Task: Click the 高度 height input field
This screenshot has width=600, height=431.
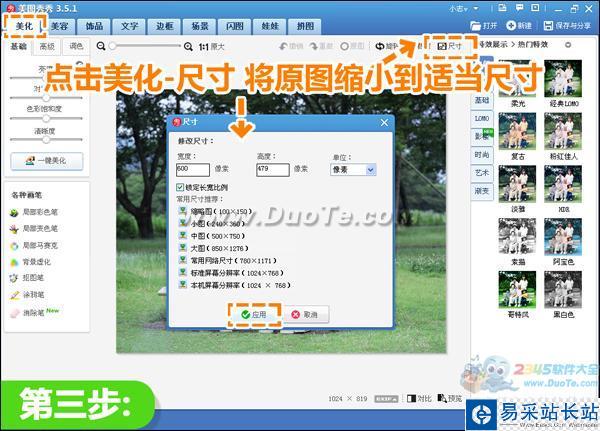Action: 272,170
